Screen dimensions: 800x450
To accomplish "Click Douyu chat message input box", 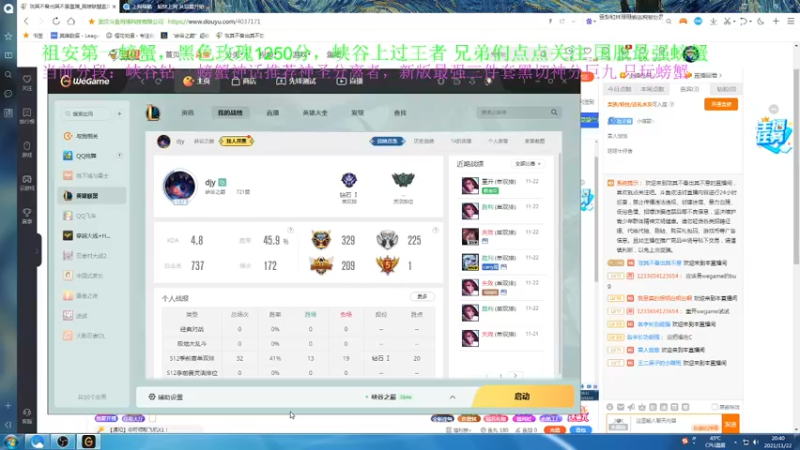I will [x=676, y=424].
